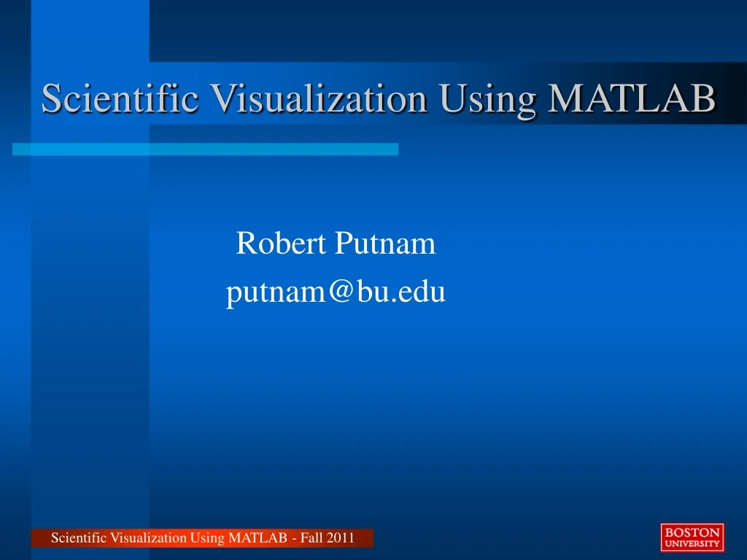Click the word 'Scientific' in the title
The image size is (747, 560).
pos(120,98)
